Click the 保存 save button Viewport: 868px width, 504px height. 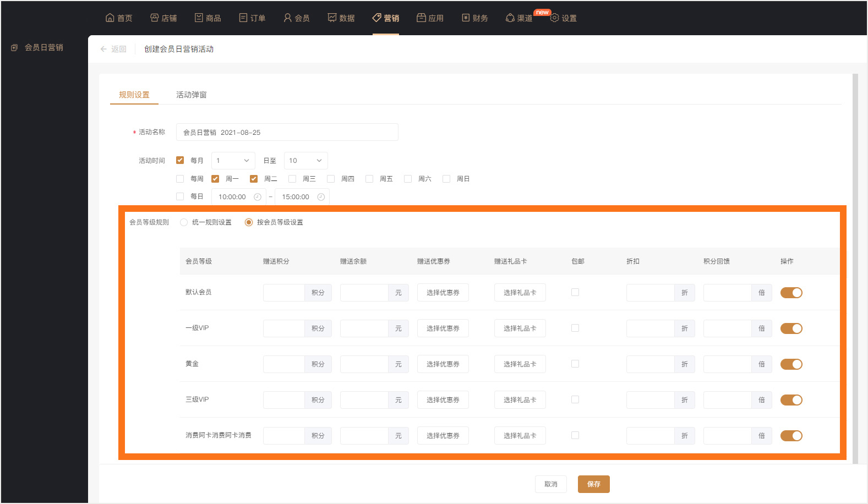[593, 484]
